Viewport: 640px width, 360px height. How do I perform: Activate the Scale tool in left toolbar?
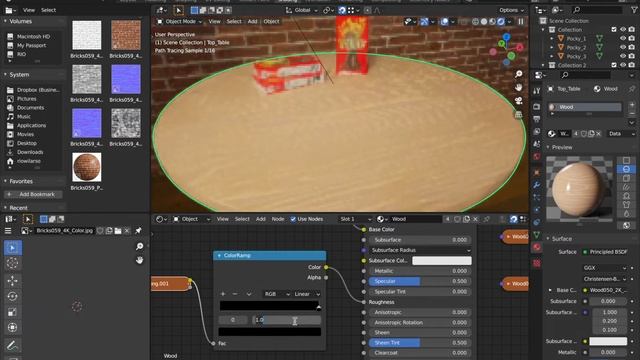tap(13, 312)
